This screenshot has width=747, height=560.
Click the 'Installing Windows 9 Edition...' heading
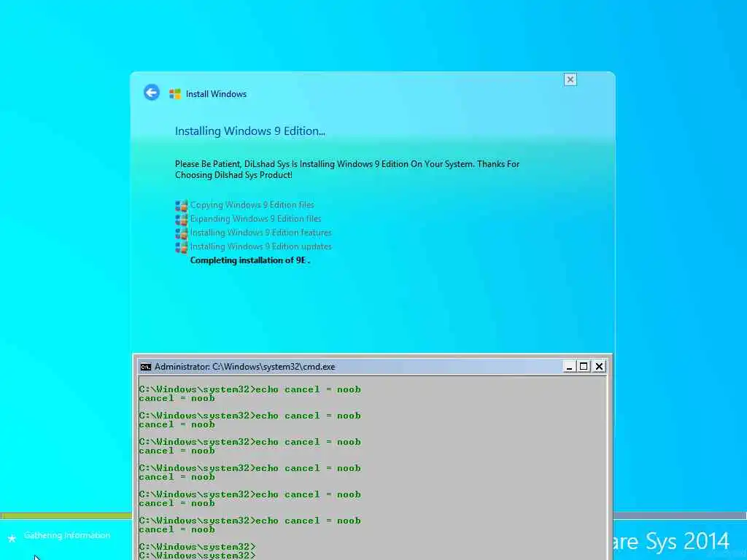[x=250, y=131]
